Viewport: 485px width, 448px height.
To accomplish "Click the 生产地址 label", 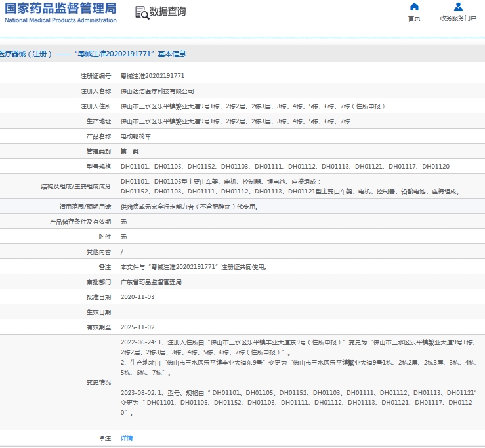I will (98, 121).
